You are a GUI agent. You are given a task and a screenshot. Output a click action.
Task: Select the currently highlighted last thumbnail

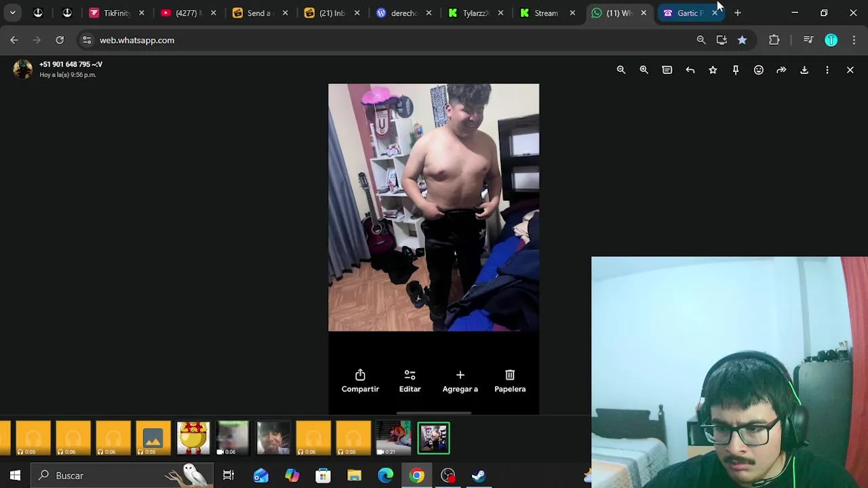tap(433, 438)
